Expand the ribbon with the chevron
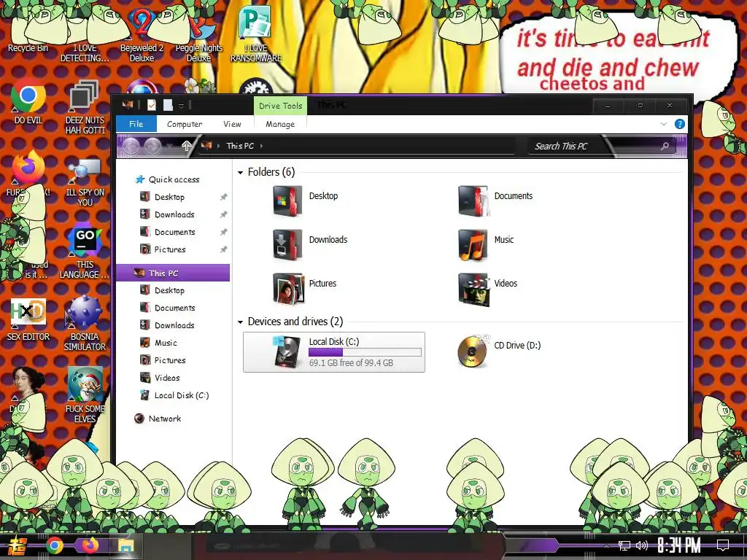 [664, 124]
